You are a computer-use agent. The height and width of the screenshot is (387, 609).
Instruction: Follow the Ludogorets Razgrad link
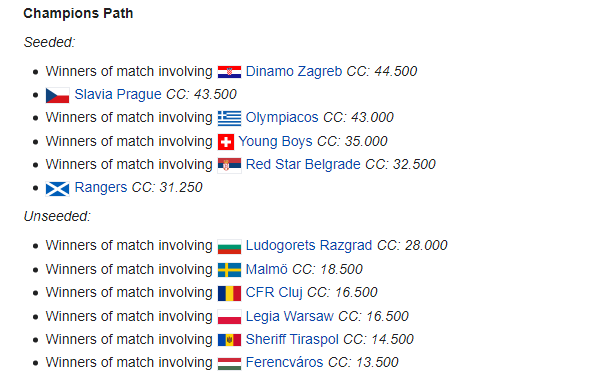click(309, 246)
